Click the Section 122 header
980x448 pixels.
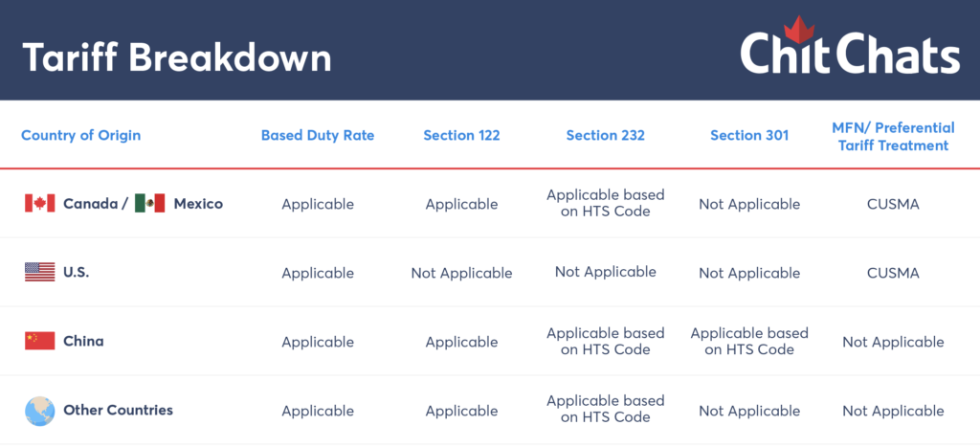click(x=461, y=135)
